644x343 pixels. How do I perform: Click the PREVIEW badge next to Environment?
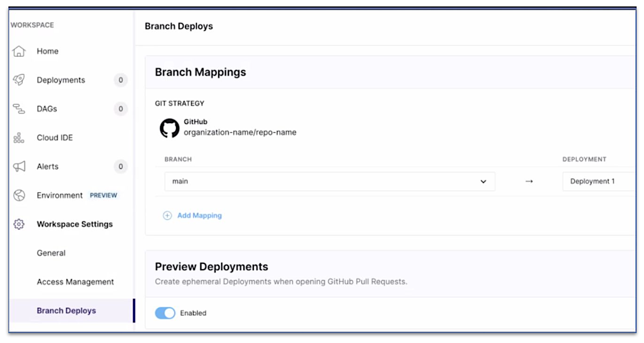pyautogui.click(x=103, y=196)
